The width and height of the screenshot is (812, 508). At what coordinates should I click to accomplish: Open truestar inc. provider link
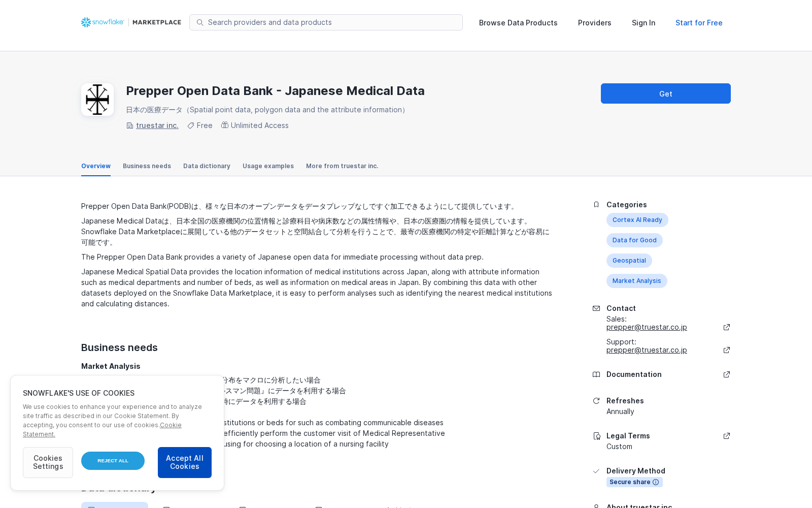(x=157, y=125)
